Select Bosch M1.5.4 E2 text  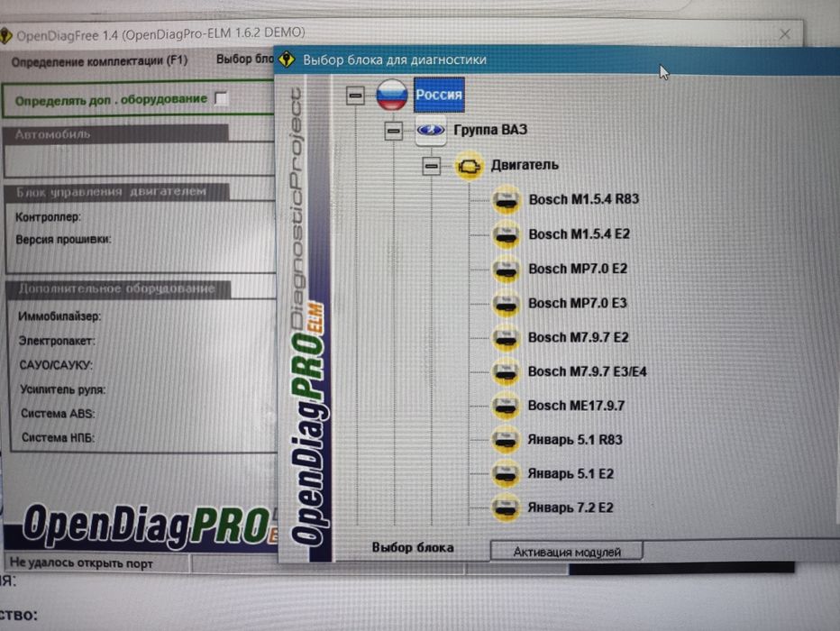[580, 234]
